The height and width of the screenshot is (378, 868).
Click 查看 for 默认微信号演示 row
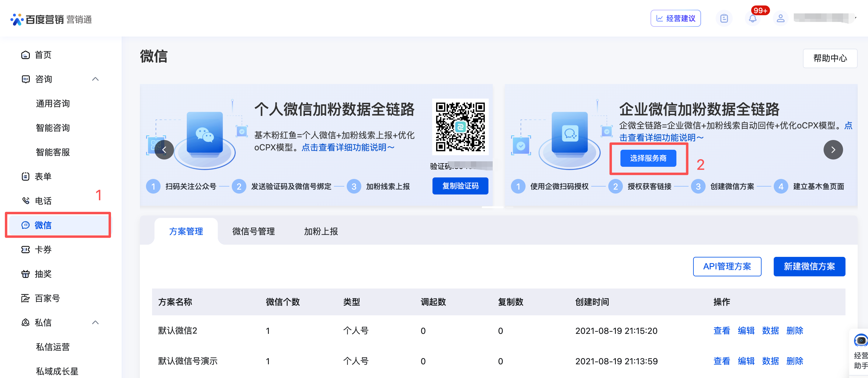[x=722, y=361]
